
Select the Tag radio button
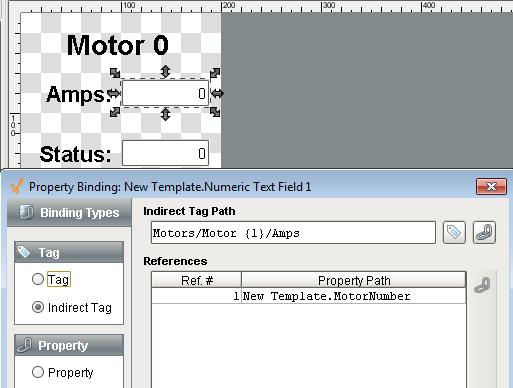(x=38, y=279)
